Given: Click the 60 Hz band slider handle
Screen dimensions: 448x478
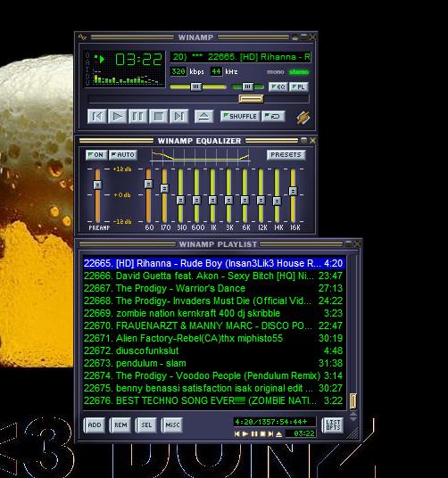Looking at the screenshot, I should click(148, 184).
